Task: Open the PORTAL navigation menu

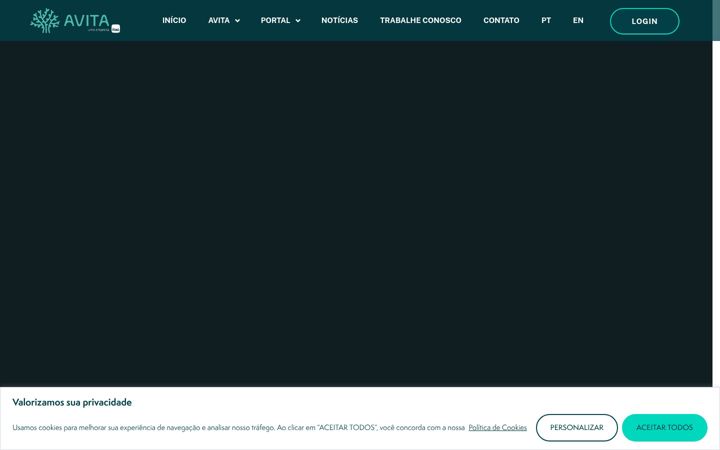Action: point(276,21)
